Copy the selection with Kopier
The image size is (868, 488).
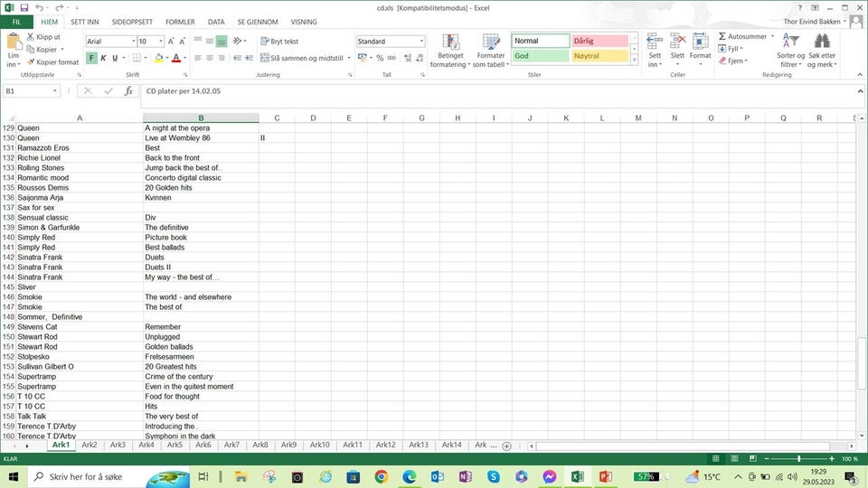coord(42,49)
